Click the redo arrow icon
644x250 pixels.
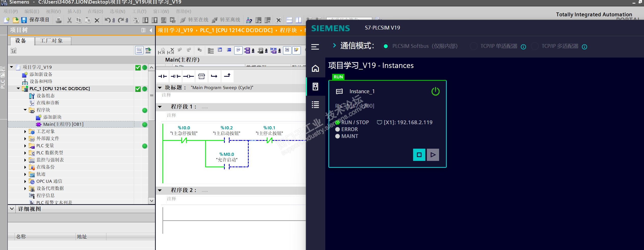click(x=121, y=20)
